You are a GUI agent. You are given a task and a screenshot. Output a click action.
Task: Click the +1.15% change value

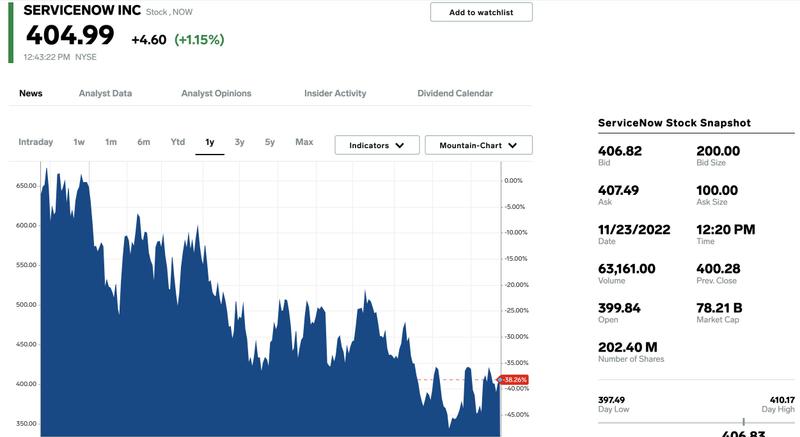click(x=199, y=40)
